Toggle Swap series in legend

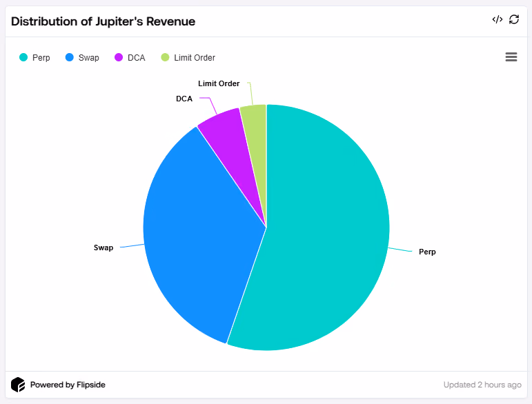(82, 58)
